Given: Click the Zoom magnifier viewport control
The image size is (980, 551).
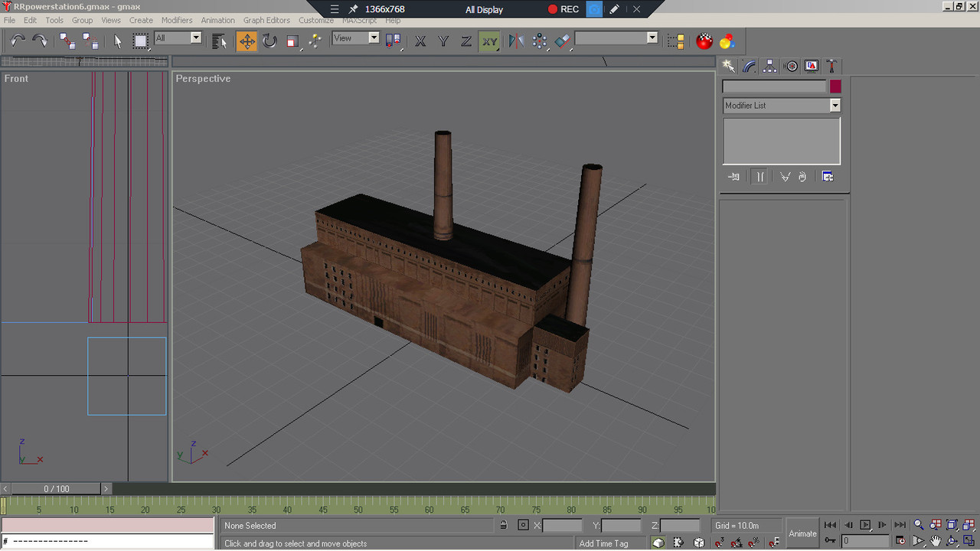Looking at the screenshot, I should pos(919,525).
